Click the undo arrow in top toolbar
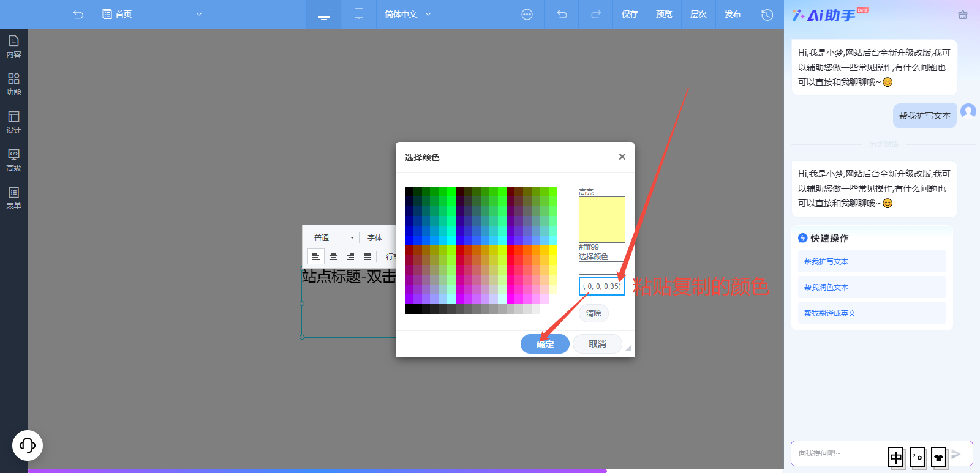 (562, 14)
